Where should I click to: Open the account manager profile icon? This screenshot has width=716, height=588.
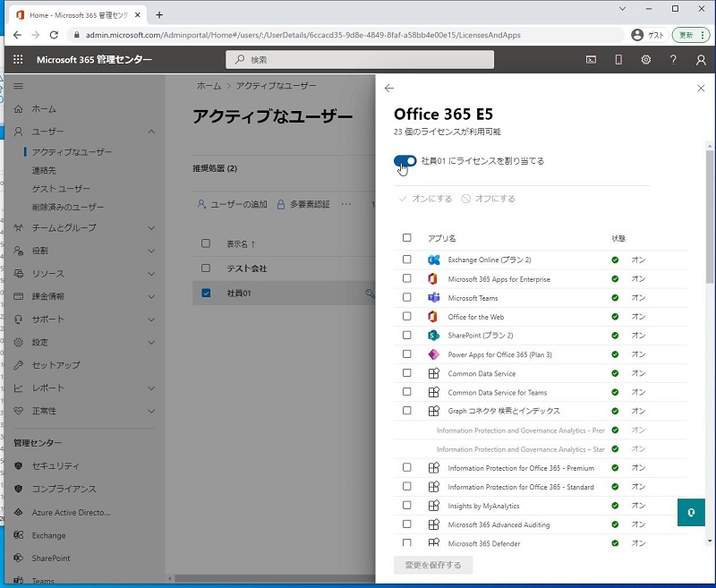[x=701, y=60]
